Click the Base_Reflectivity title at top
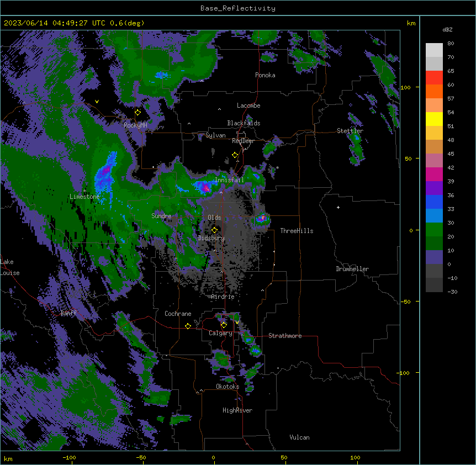The height and width of the screenshot is (465, 476). pyautogui.click(x=238, y=8)
